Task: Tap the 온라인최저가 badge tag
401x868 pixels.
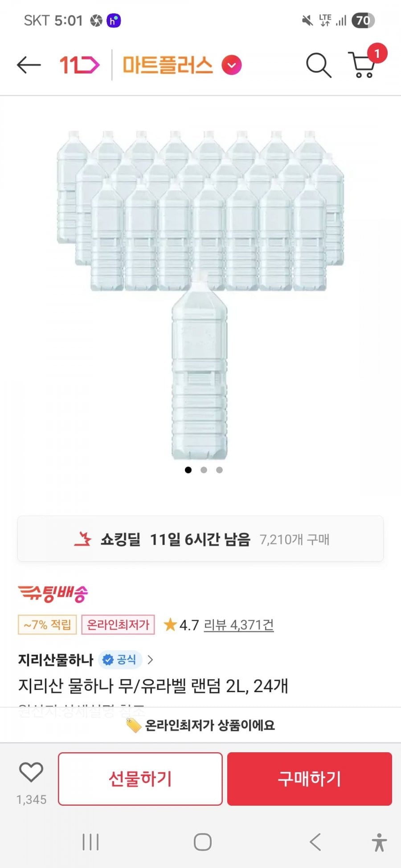Action: [118, 625]
